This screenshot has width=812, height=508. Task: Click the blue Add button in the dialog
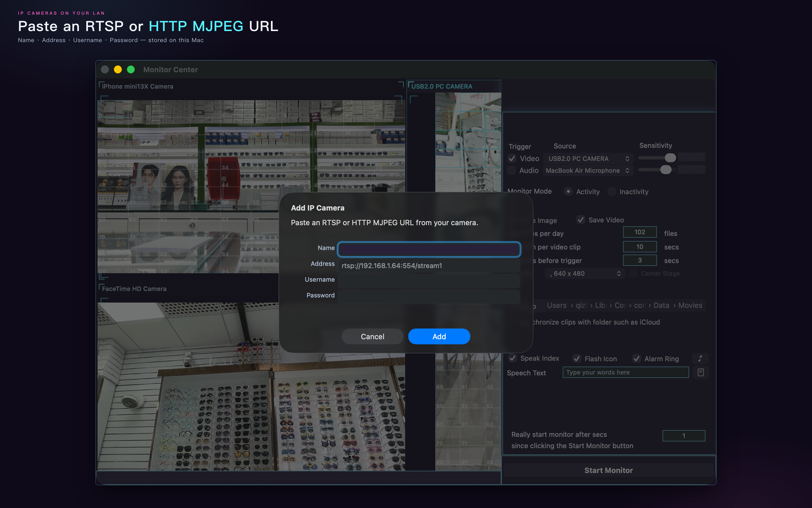pyautogui.click(x=439, y=336)
